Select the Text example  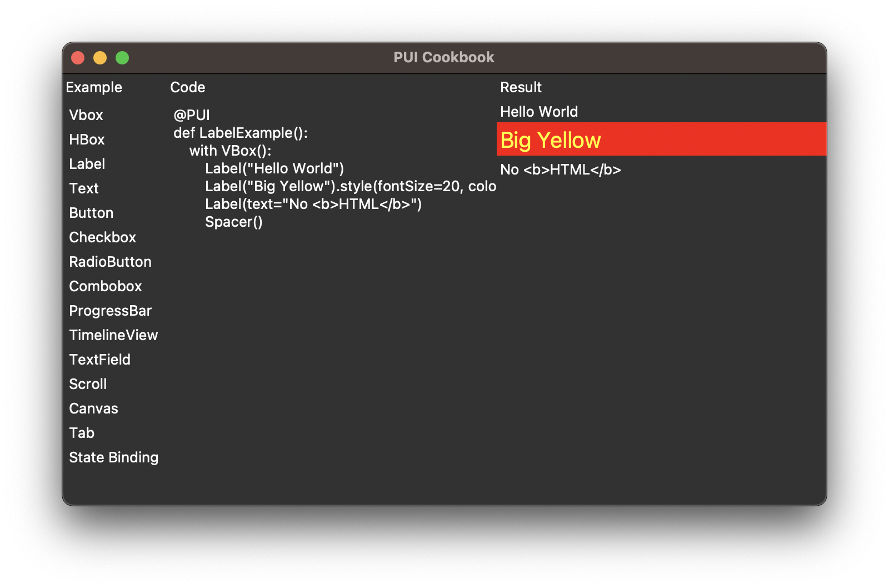click(x=84, y=188)
